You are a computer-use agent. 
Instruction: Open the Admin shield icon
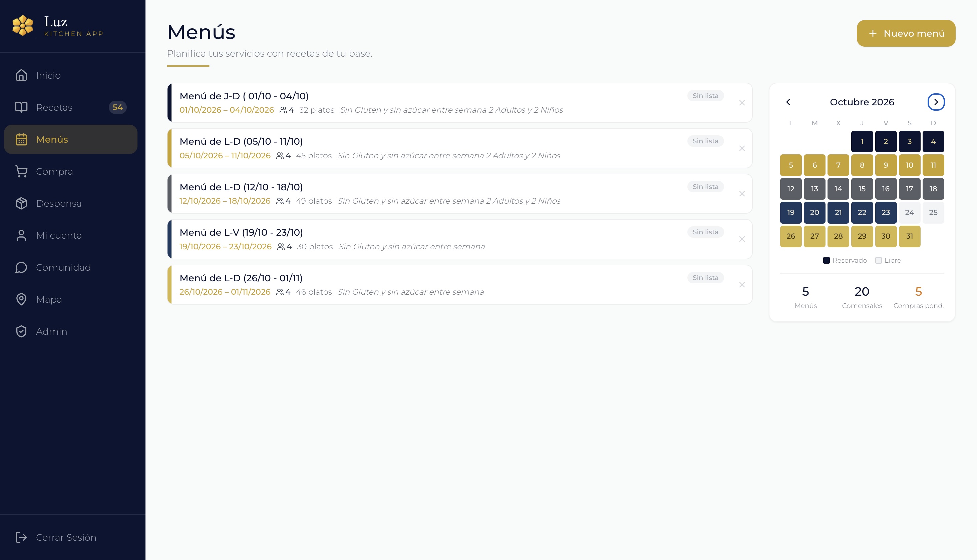click(21, 331)
